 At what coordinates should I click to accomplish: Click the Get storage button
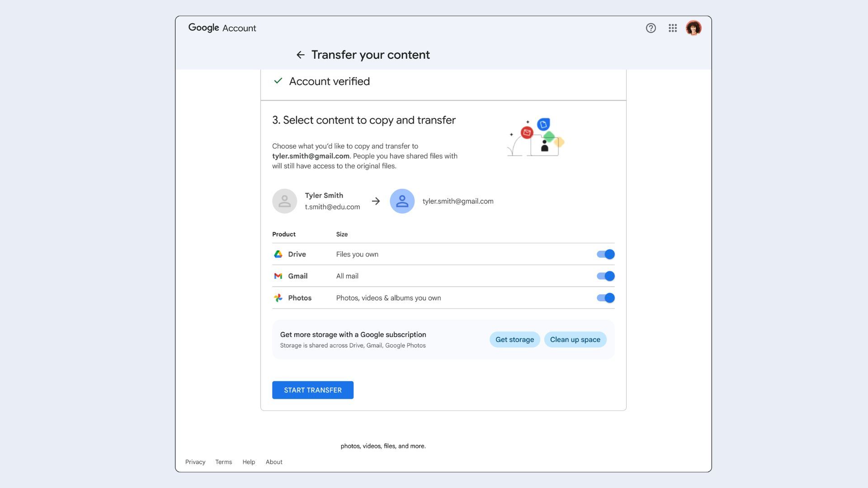pyautogui.click(x=514, y=340)
